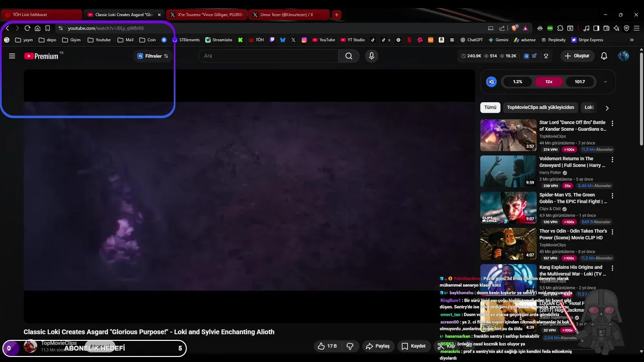Open the YT Studio bookmark

click(352, 40)
